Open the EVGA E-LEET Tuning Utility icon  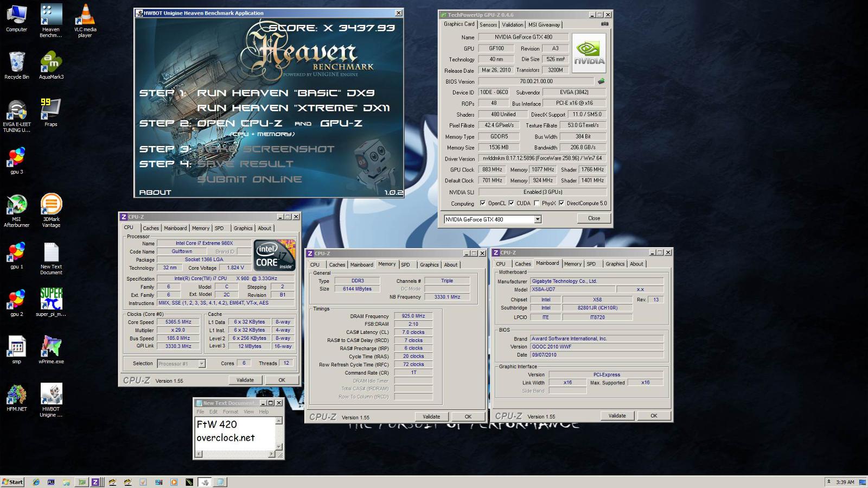16,116
